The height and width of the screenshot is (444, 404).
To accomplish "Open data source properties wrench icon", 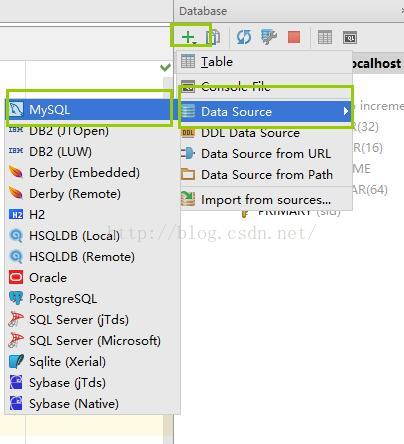I will coord(269,37).
